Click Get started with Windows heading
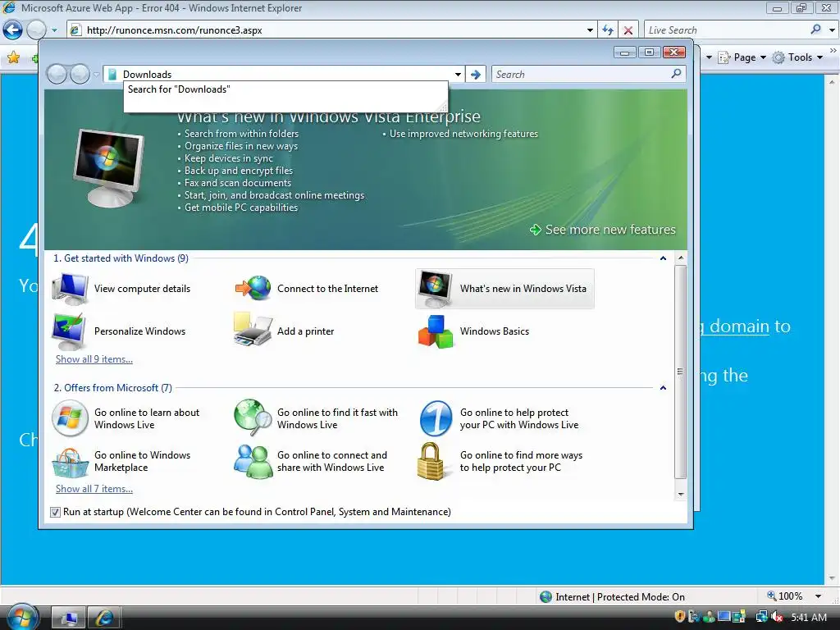Viewport: 840px width, 630px height. pos(121,258)
